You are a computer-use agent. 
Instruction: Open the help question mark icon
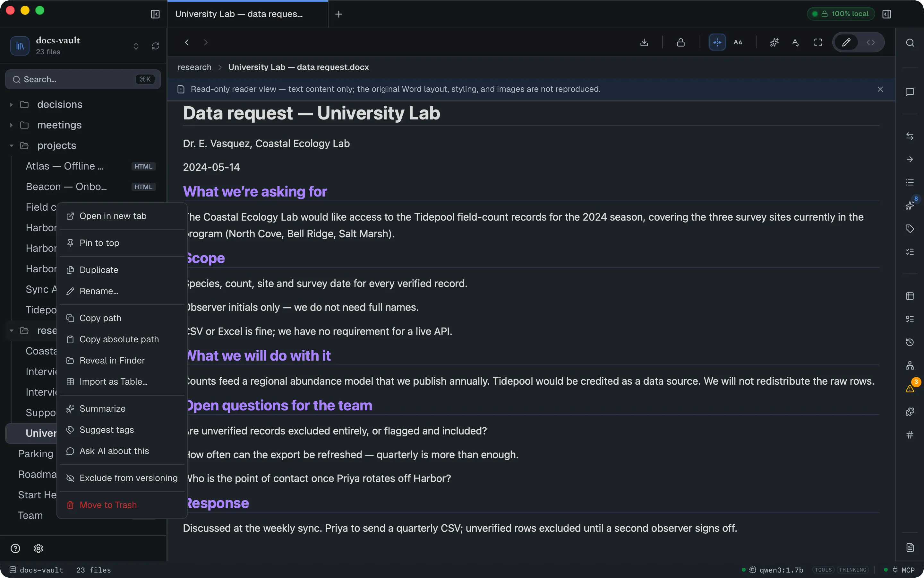coord(15,548)
